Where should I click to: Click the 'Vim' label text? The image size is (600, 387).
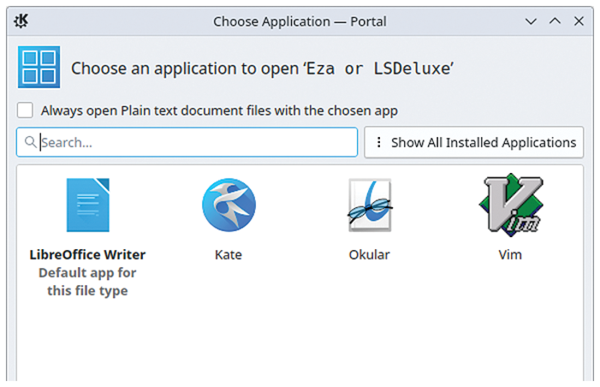pyautogui.click(x=510, y=255)
